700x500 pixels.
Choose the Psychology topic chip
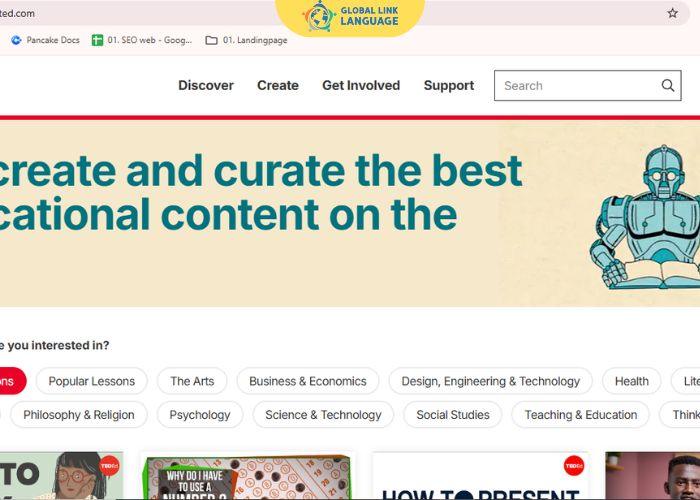click(199, 415)
